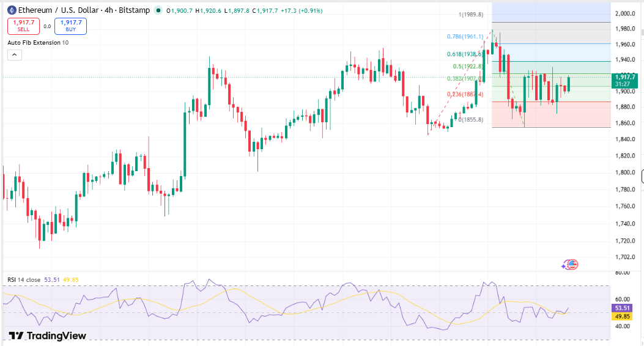
Task: Click the 1,702.0 price axis label
Action: [x=625, y=257]
